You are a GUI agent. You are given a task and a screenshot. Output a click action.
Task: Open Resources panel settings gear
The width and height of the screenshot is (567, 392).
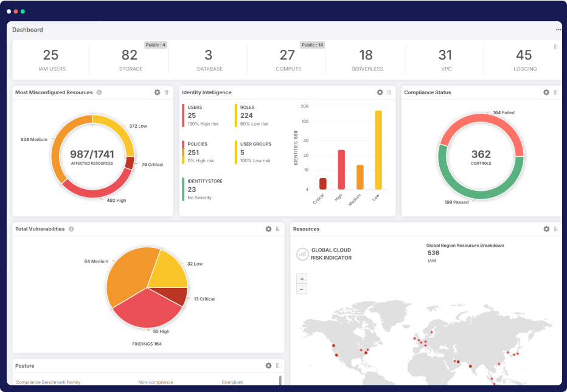[546, 229]
